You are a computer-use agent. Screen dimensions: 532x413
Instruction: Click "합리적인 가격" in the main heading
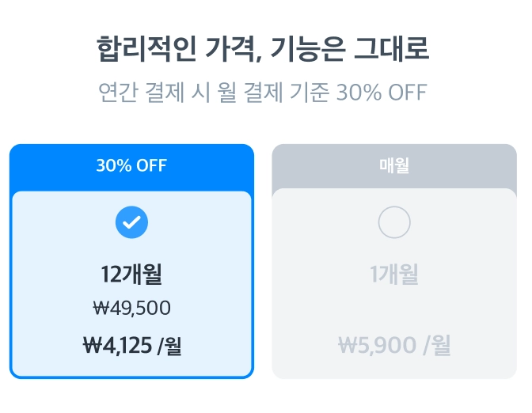point(158,48)
